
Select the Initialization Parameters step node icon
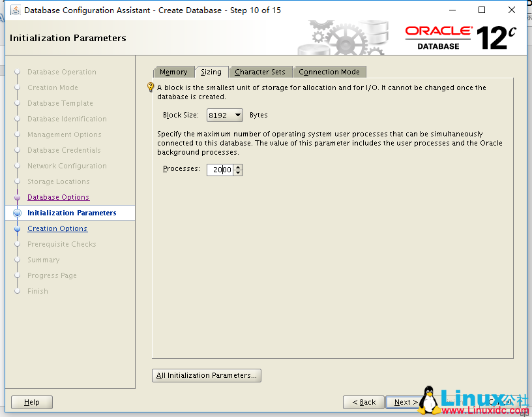(x=18, y=213)
